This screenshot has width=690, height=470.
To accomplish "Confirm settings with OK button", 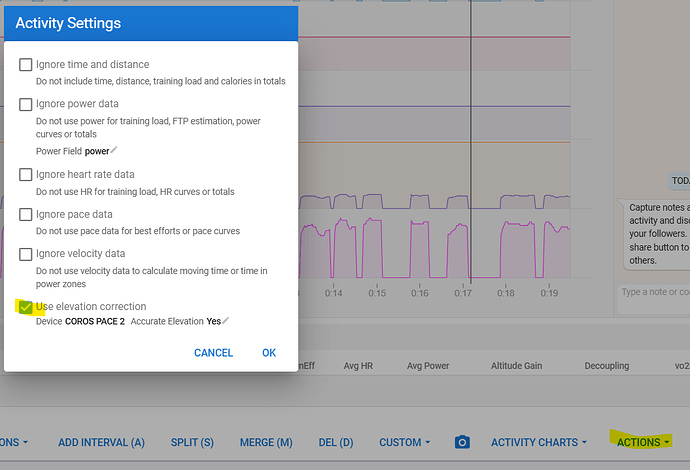I will click(269, 352).
